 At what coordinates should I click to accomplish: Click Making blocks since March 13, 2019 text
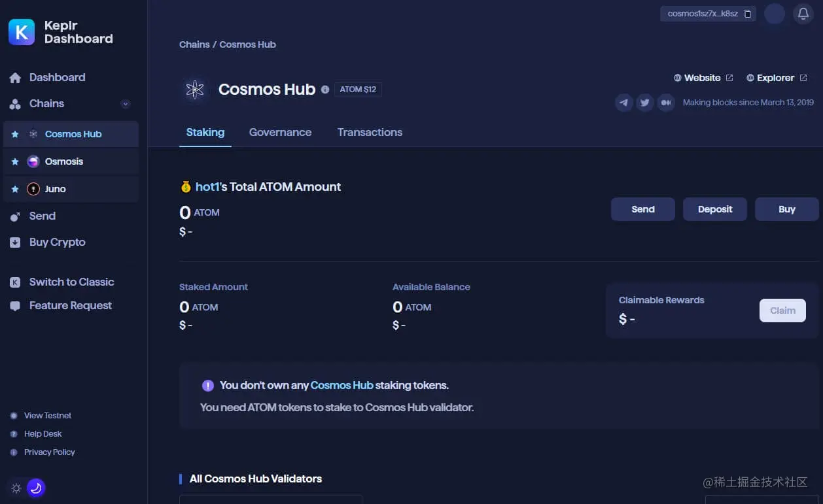(748, 103)
